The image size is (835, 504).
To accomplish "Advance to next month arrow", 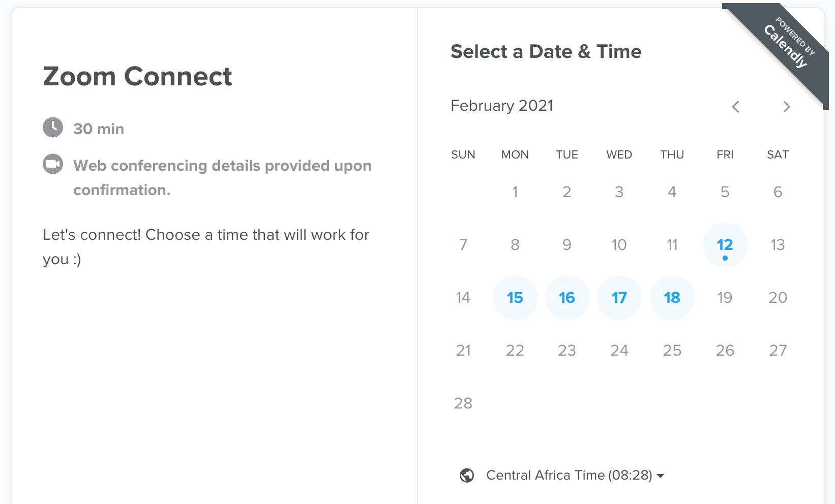I will pyautogui.click(x=787, y=107).
